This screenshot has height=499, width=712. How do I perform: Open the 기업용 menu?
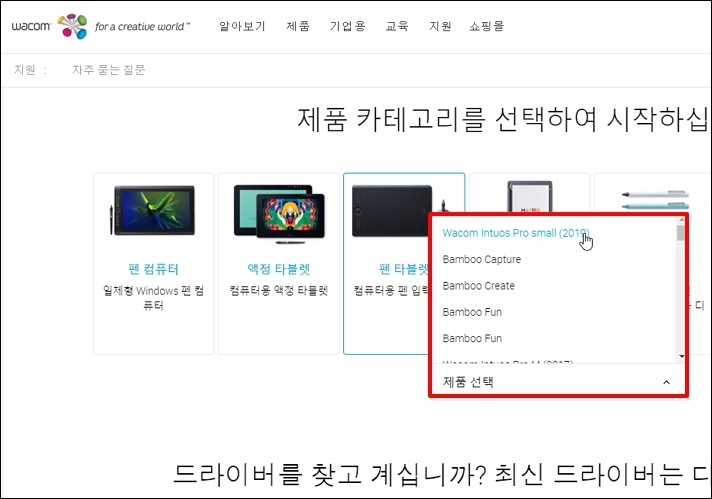347,26
